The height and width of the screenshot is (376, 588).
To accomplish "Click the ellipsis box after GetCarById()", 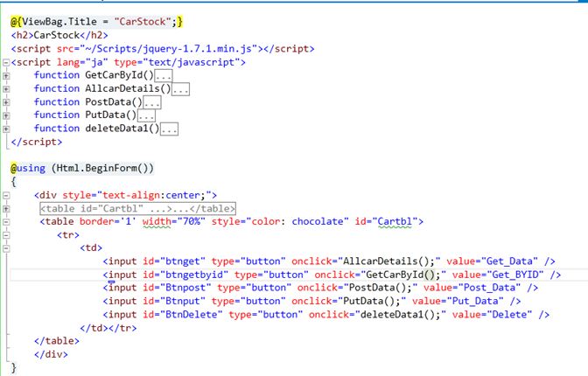I will [x=164, y=76].
